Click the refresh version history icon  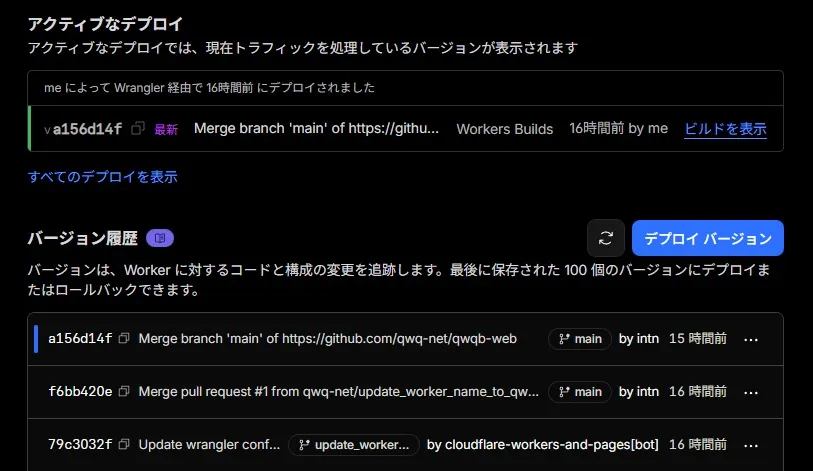pyautogui.click(x=605, y=238)
